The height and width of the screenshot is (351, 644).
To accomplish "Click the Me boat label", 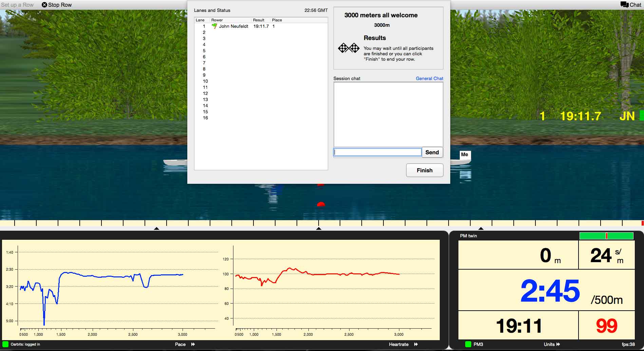I will pyautogui.click(x=465, y=155).
